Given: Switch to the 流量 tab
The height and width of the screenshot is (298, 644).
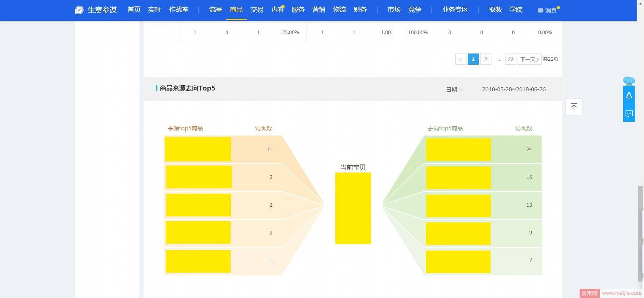Looking at the screenshot, I should (215, 10).
